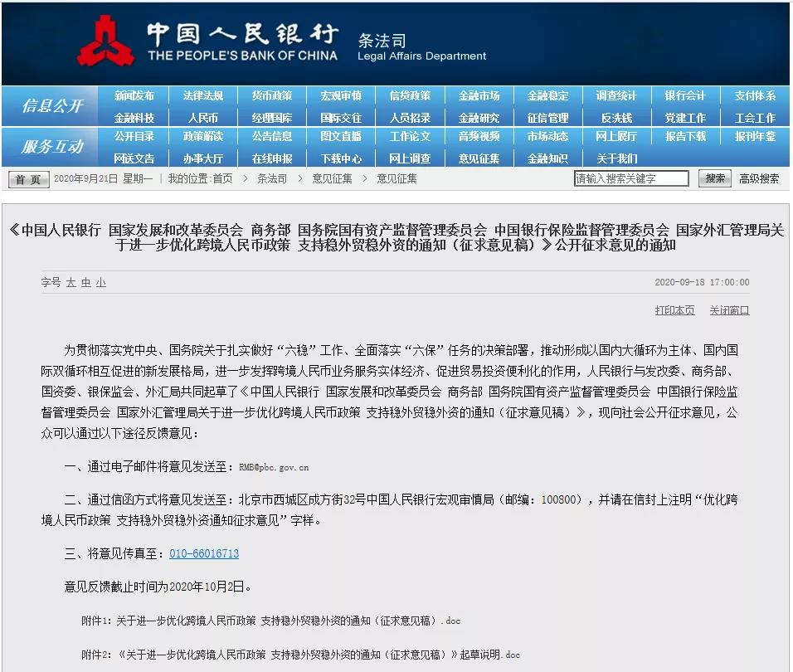Image resolution: width=793 pixels, height=672 pixels.
Task: Go to 宏观审慎 section
Action: point(341,95)
